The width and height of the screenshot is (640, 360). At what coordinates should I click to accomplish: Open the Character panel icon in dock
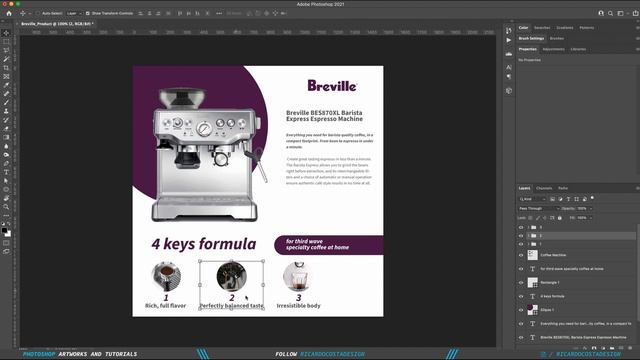509,67
